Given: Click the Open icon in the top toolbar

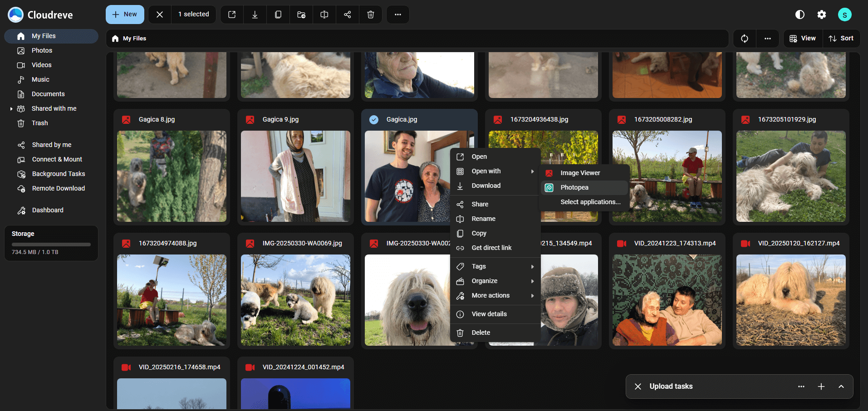Looking at the screenshot, I should point(232,15).
